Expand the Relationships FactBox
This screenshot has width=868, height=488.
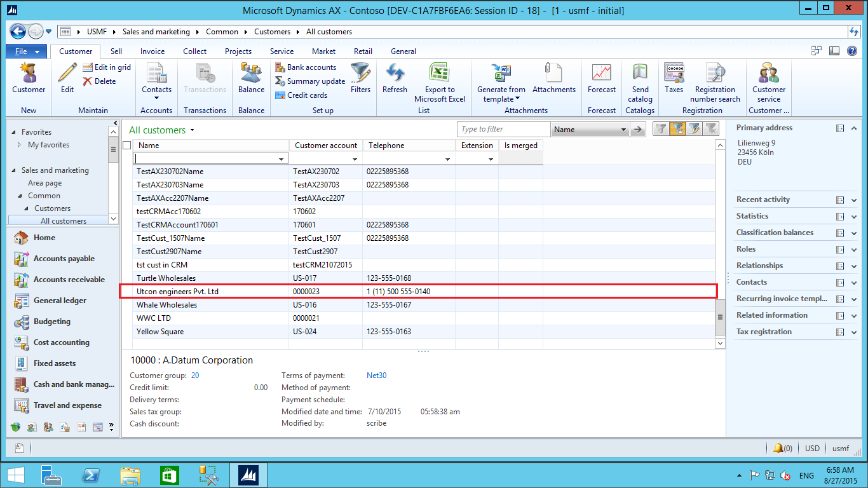click(854, 266)
